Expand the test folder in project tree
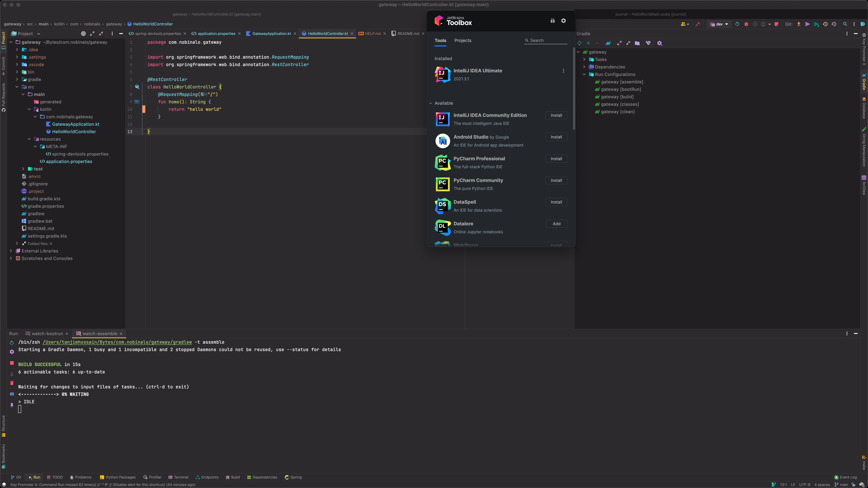The width and height of the screenshot is (868, 488). 23,169
